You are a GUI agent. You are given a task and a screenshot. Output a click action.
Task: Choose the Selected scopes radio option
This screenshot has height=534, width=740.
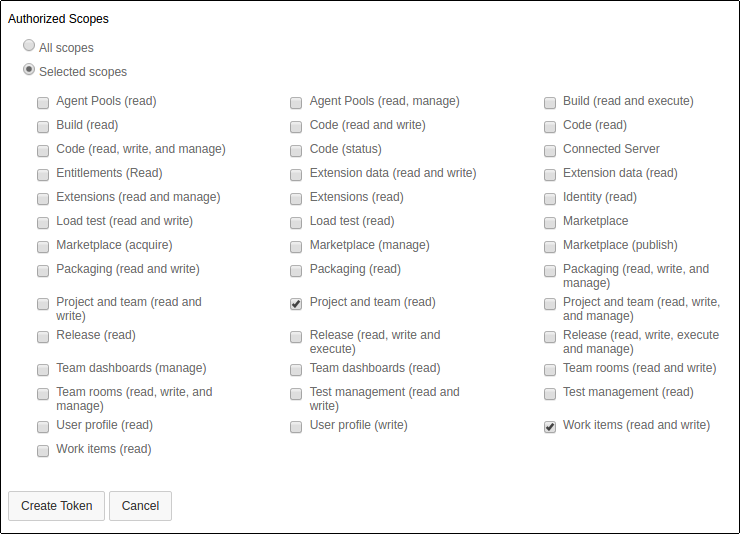pos(29,70)
